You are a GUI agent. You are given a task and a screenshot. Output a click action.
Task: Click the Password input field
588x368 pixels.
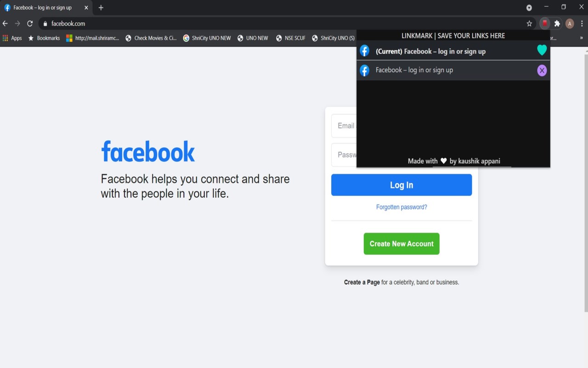[344, 155]
